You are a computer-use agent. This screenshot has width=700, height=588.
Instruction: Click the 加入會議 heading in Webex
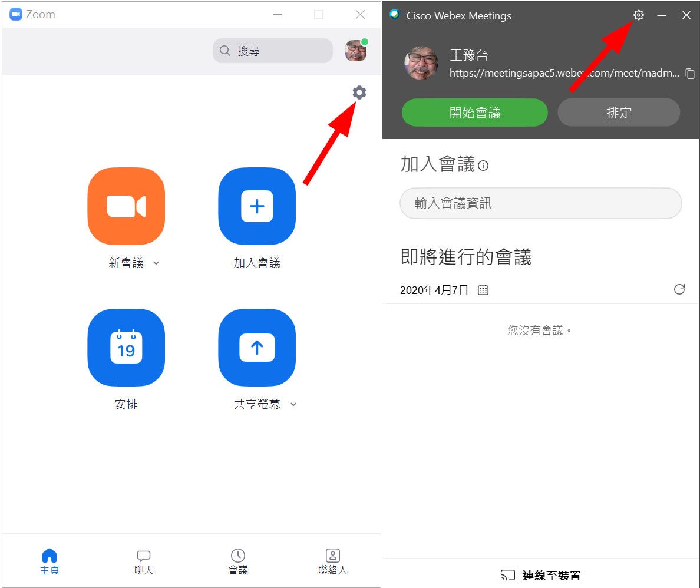[437, 164]
